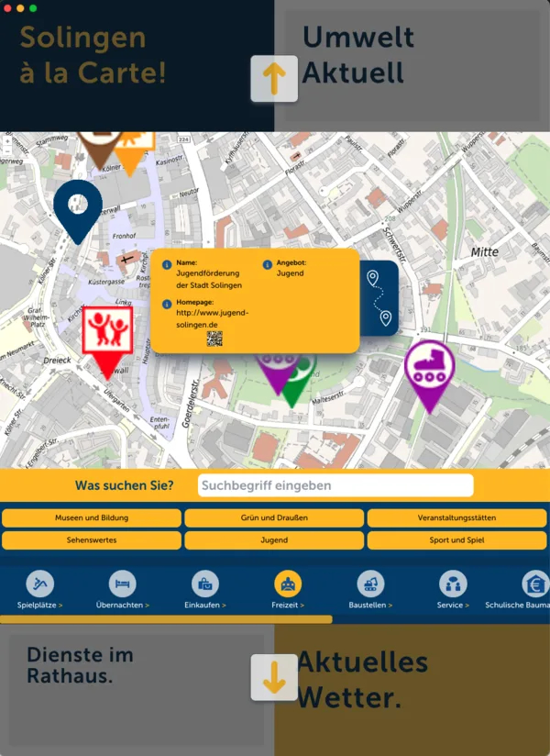Select the red youth figures map marker
Screen dimensions: 550x756
point(107,342)
